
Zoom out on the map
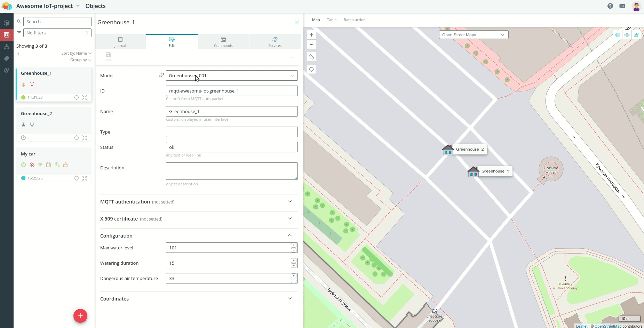(311, 44)
